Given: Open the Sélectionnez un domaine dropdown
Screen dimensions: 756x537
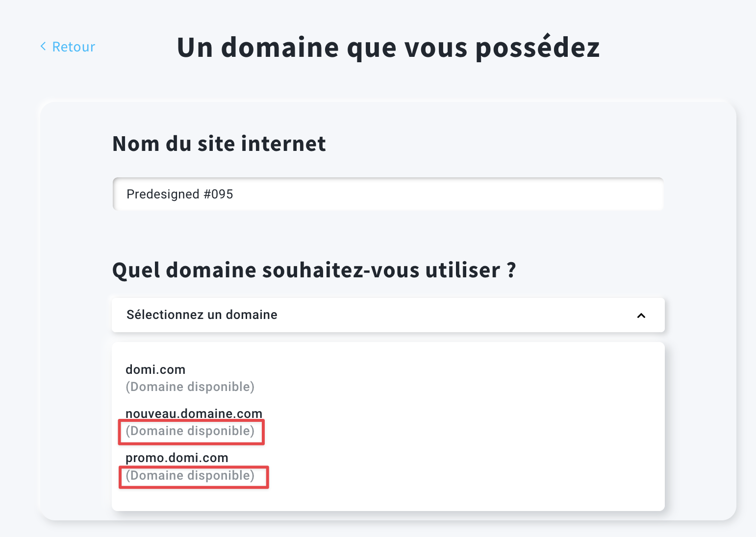Looking at the screenshot, I should [388, 315].
